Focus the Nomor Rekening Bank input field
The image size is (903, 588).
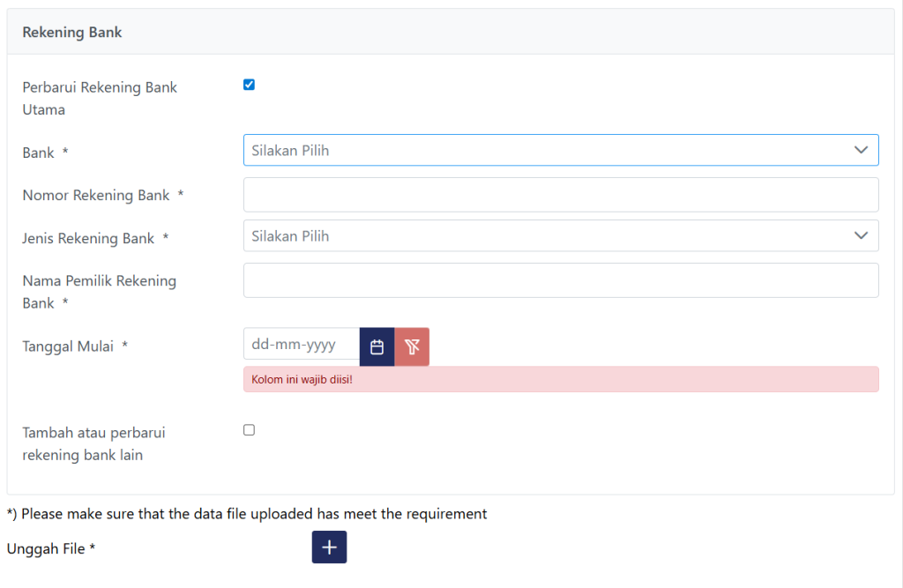(x=560, y=195)
